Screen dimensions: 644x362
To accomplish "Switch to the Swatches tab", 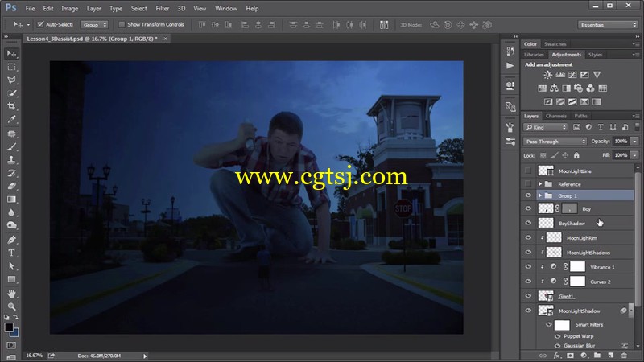I will click(x=555, y=44).
